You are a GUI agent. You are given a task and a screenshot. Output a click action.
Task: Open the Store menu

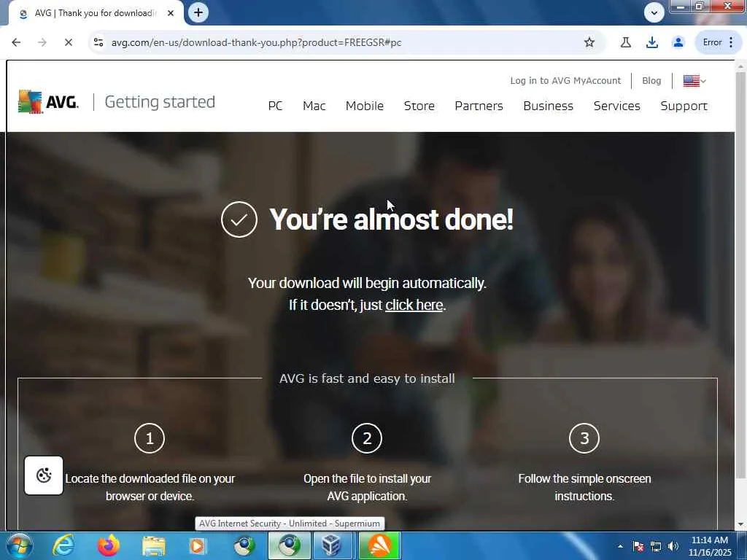pyautogui.click(x=419, y=106)
